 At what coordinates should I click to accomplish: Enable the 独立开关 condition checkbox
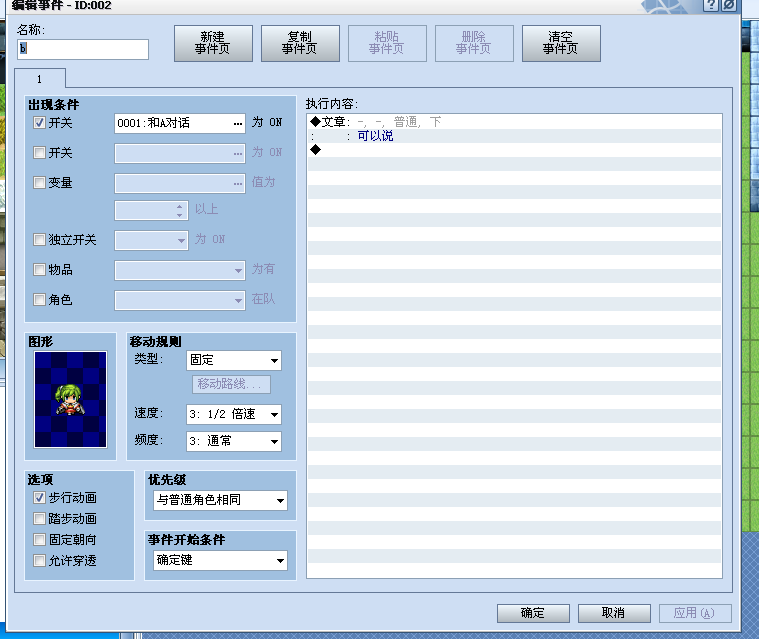point(39,240)
